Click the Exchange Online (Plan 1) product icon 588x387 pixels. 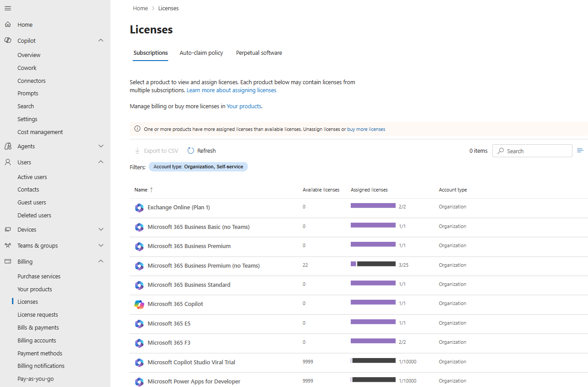(139, 208)
